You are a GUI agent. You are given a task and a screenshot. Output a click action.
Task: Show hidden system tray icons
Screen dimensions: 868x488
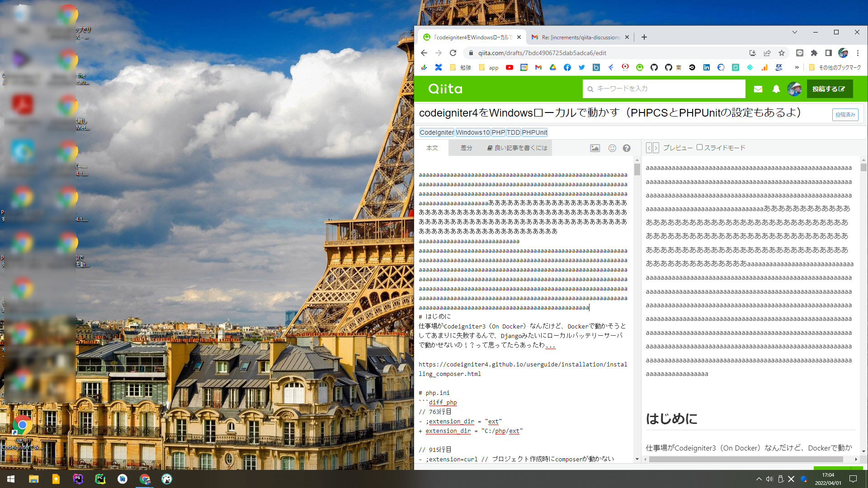[x=759, y=479]
